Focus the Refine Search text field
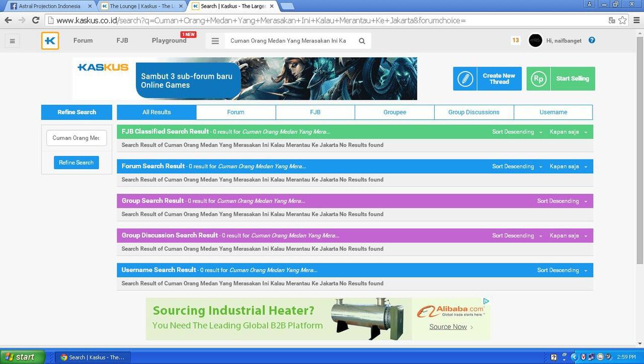This screenshot has height=364, width=644. 76,138
